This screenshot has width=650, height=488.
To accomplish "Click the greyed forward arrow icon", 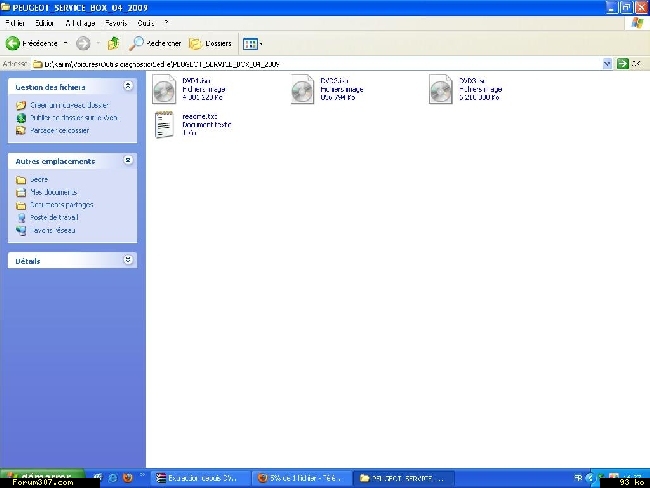I will (83, 43).
